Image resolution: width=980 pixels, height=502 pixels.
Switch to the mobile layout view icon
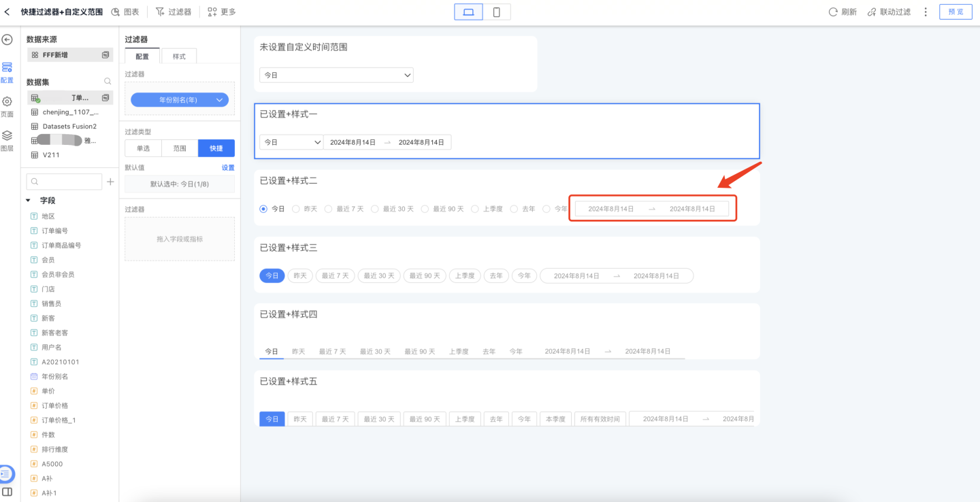tap(496, 12)
